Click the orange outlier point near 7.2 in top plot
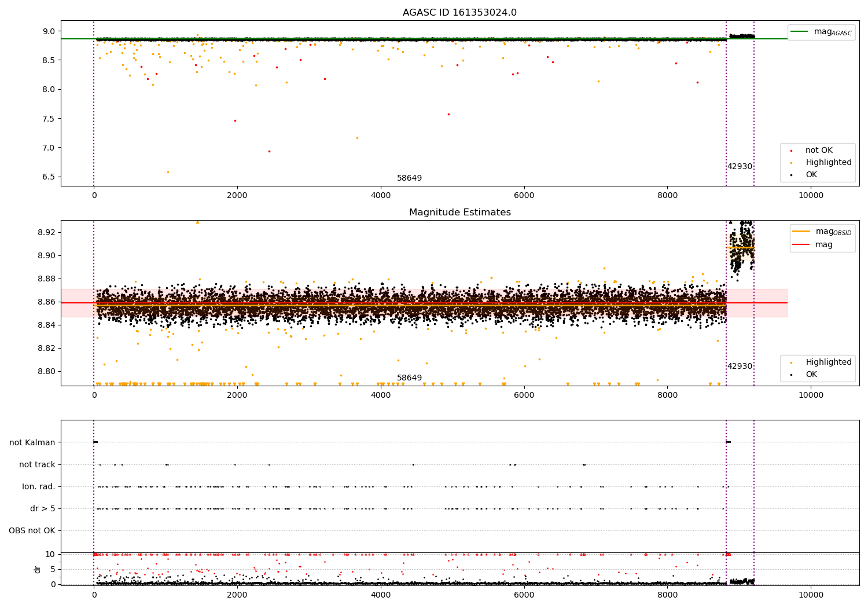Image resolution: width=868 pixels, height=608 pixels. point(357,138)
